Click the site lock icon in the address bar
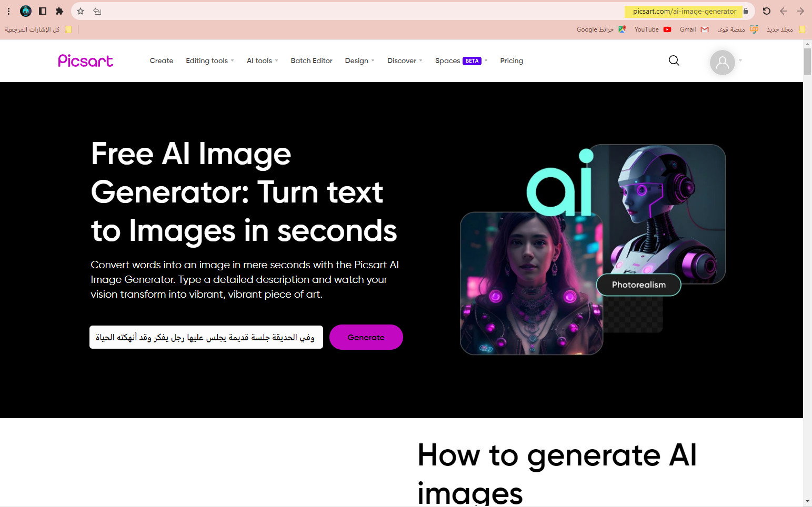 [x=746, y=11]
